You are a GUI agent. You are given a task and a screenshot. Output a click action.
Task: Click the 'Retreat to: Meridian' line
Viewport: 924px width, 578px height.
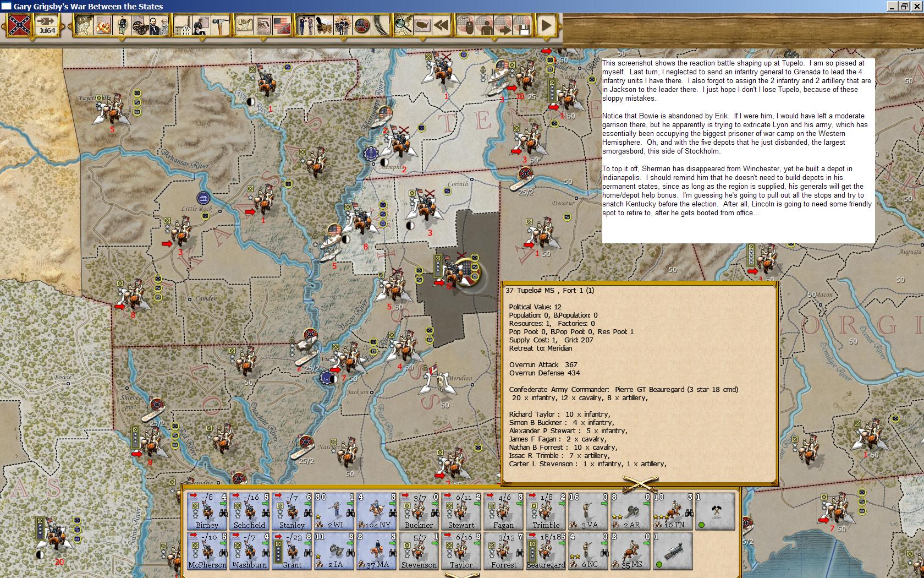click(541, 348)
